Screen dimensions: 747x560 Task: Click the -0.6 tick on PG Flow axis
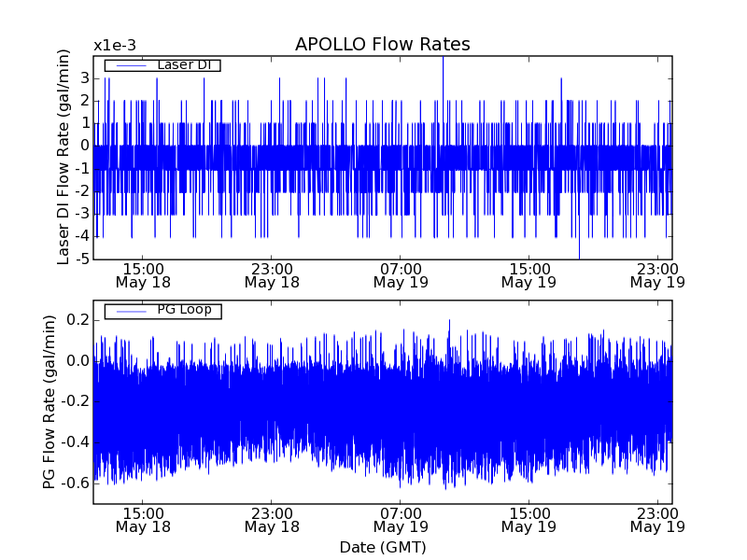(x=75, y=483)
